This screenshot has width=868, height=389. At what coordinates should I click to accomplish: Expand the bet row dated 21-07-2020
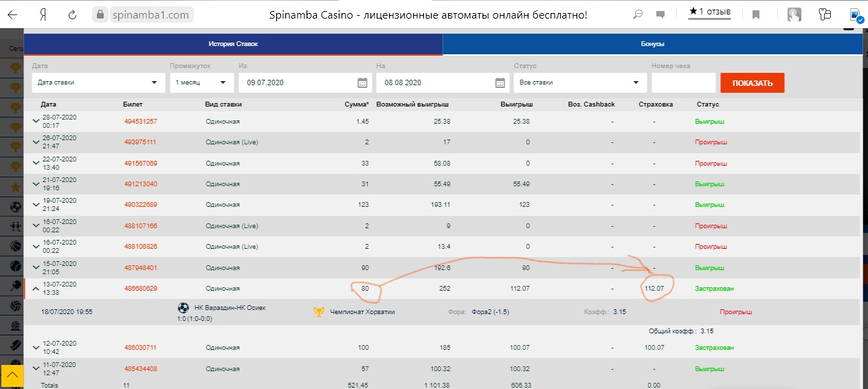[x=36, y=184]
